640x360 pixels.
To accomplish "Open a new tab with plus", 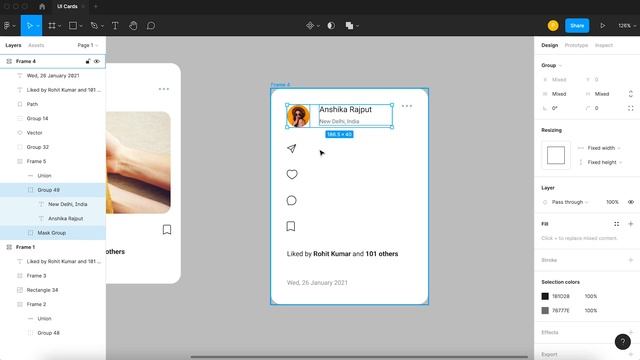I will (96, 7).
